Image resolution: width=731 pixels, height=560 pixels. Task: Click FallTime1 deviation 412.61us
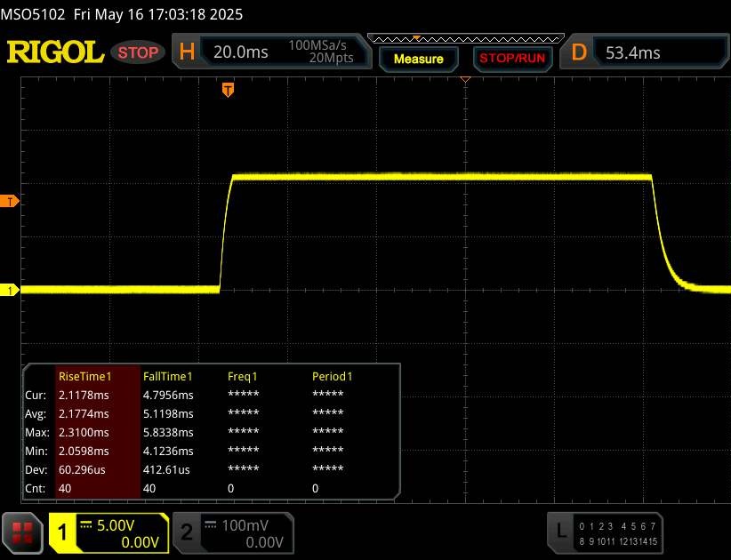(x=166, y=469)
